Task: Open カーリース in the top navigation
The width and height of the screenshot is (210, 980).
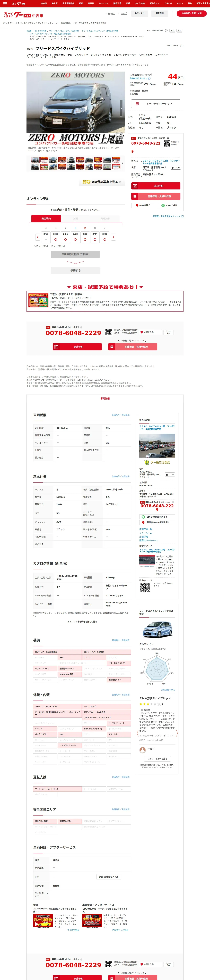Action: coord(104,3)
